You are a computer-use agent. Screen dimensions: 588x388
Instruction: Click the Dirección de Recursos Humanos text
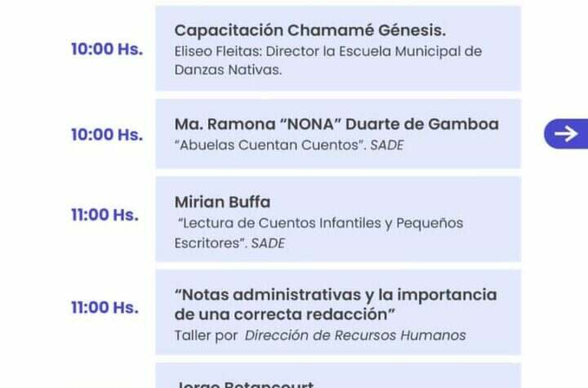(355, 335)
